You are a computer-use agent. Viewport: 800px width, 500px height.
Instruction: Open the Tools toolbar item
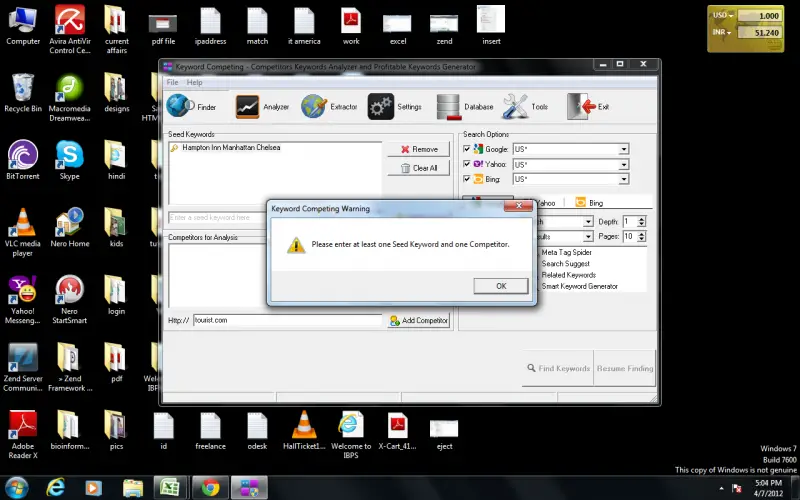[525, 107]
